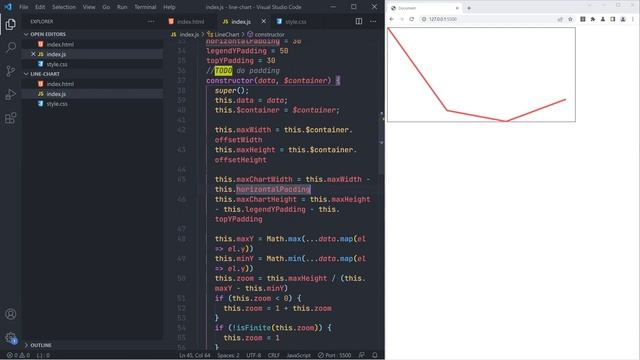
Task: Open the Selection menu
Action: pos(64,7)
